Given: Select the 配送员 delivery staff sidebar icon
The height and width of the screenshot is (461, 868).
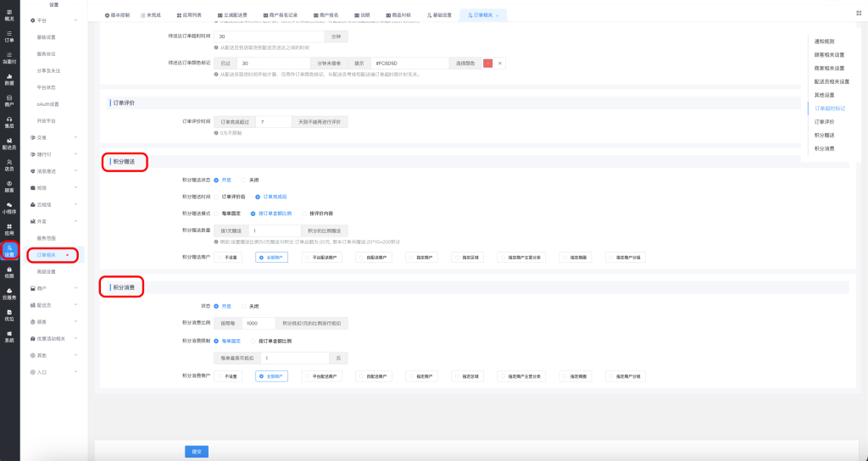Looking at the screenshot, I should (9, 144).
